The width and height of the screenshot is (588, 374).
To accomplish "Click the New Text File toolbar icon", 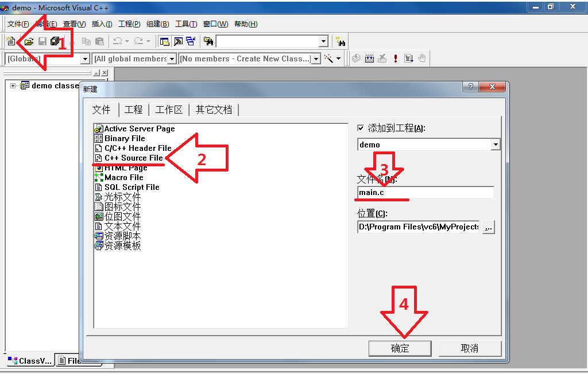I will (x=11, y=41).
